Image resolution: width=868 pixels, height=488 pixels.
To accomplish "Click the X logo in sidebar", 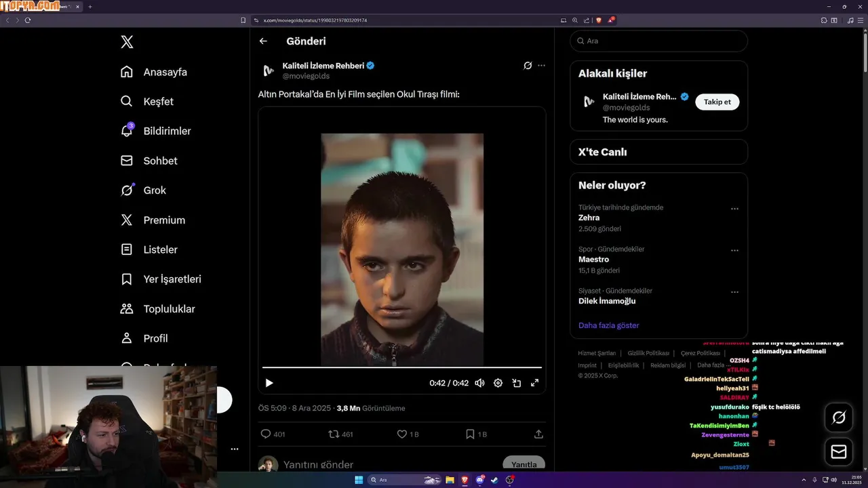I will (x=127, y=42).
